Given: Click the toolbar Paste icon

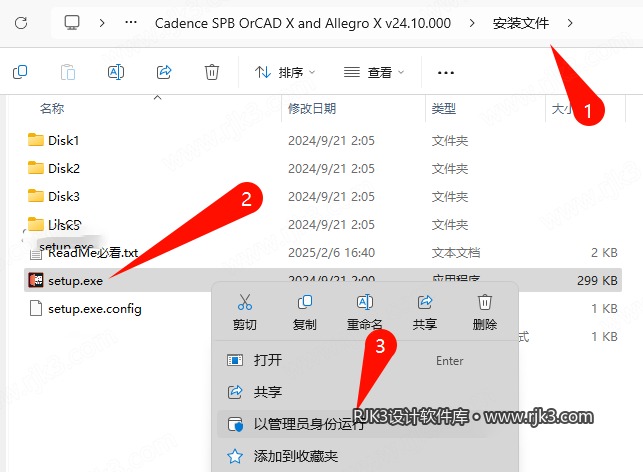Looking at the screenshot, I should 68,72.
